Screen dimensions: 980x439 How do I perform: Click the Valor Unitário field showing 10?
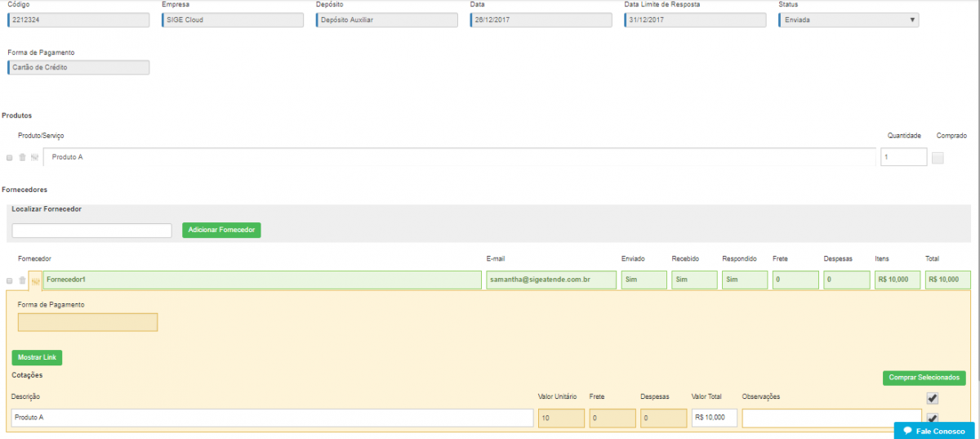pos(561,418)
